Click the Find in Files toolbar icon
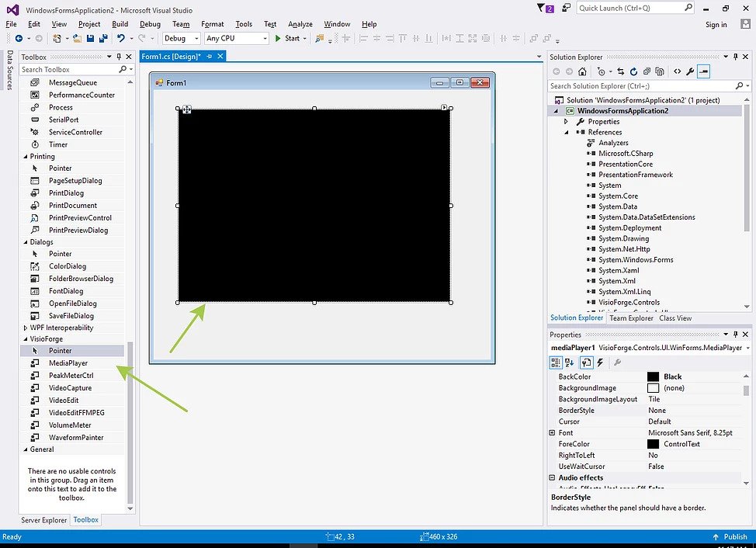This screenshot has width=756, height=548. pos(319,38)
